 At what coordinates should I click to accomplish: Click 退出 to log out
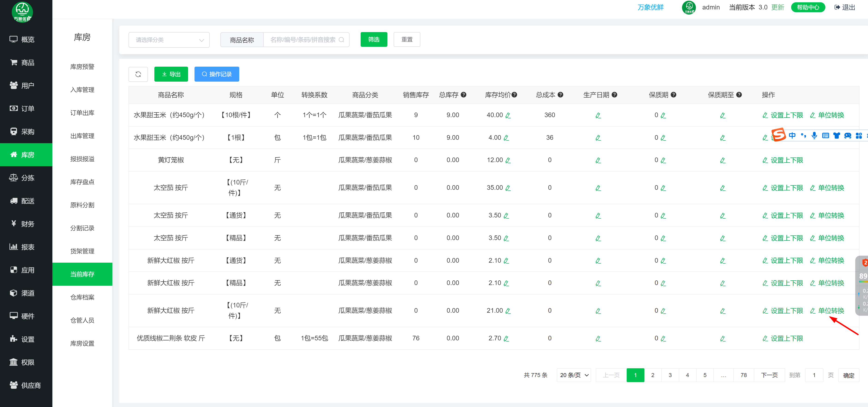(x=845, y=7)
